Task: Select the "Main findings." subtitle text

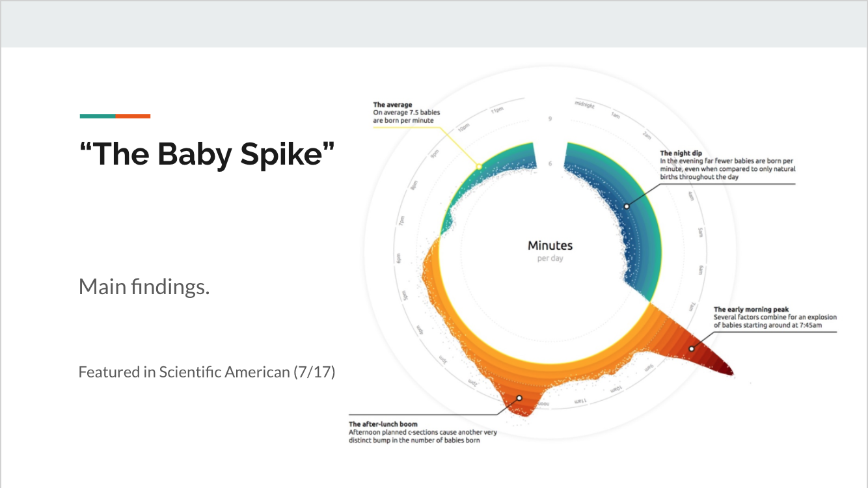Action: [144, 286]
